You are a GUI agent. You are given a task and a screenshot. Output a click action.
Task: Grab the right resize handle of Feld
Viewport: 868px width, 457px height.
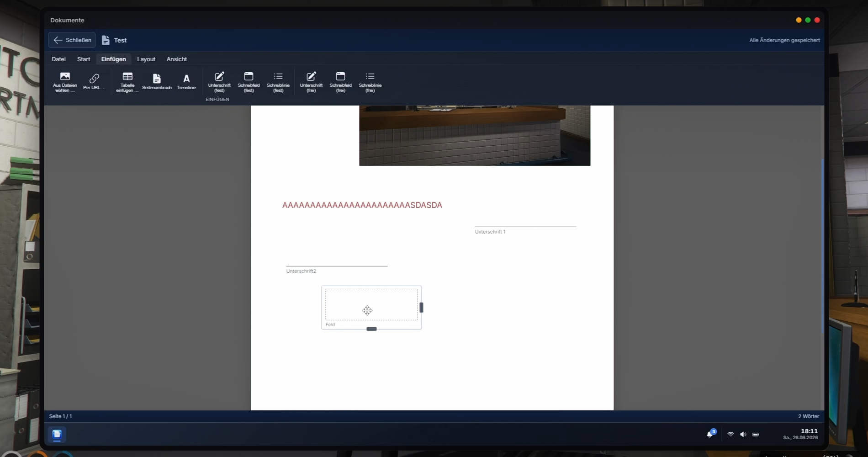pyautogui.click(x=421, y=308)
